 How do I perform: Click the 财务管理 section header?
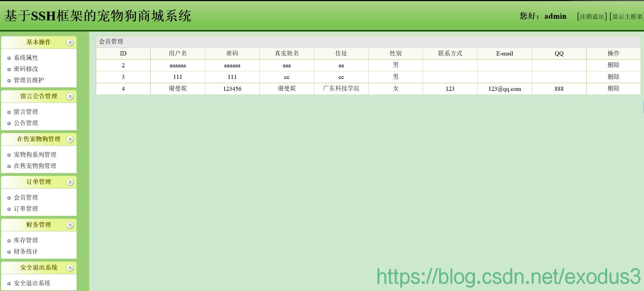point(38,225)
